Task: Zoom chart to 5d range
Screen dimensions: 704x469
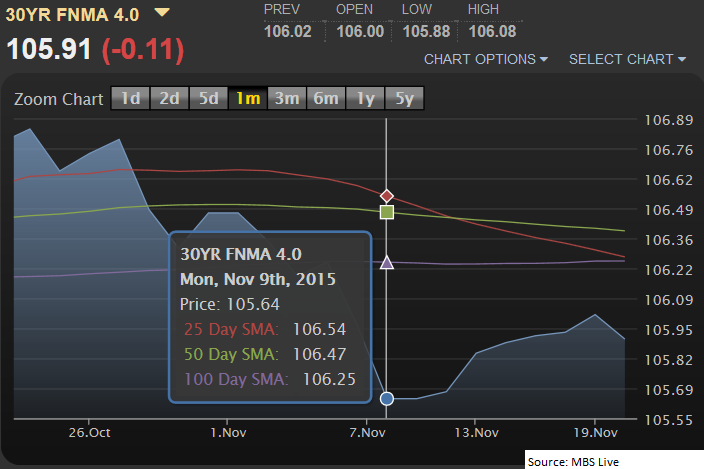Action: click(208, 98)
